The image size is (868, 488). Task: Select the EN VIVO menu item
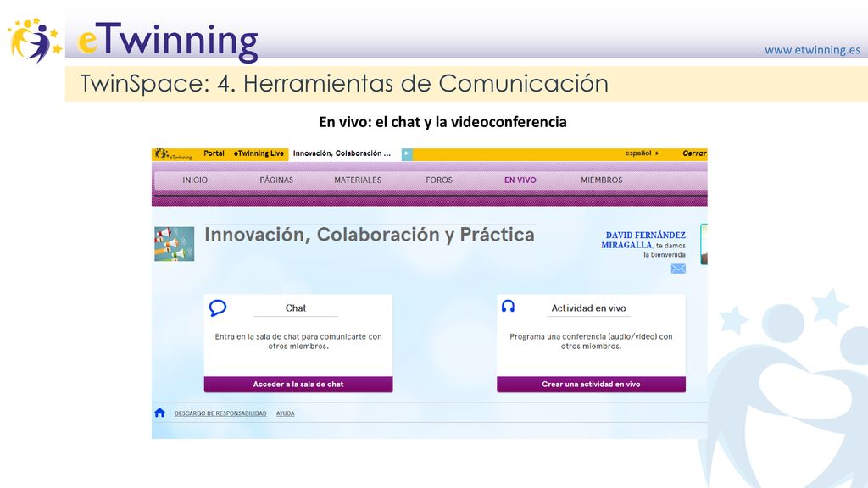(x=520, y=180)
